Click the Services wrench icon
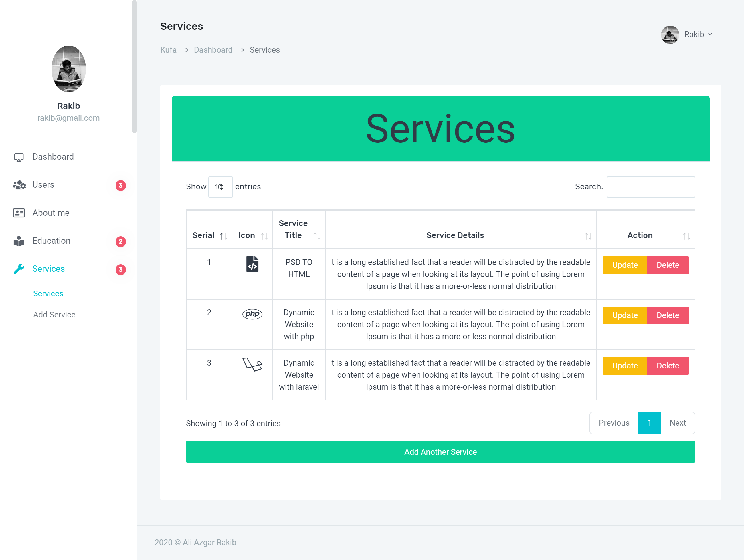The image size is (744, 560). pos(19,269)
